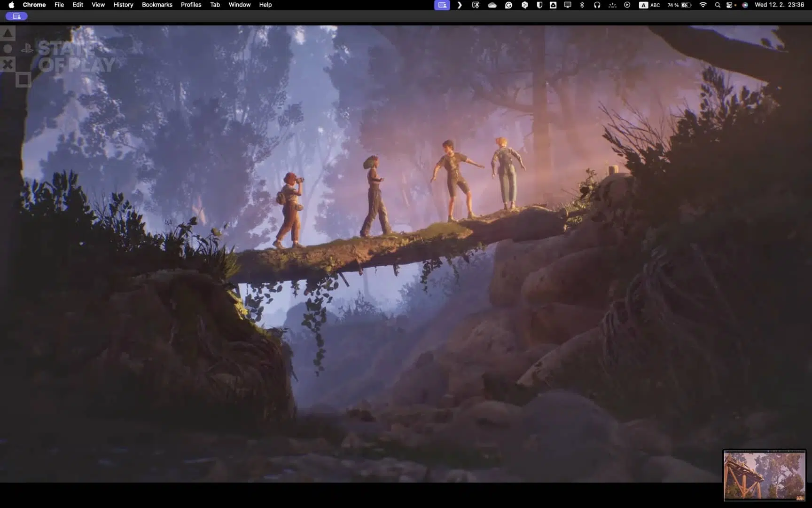Open the Profiles menu
812x508 pixels.
191,5
